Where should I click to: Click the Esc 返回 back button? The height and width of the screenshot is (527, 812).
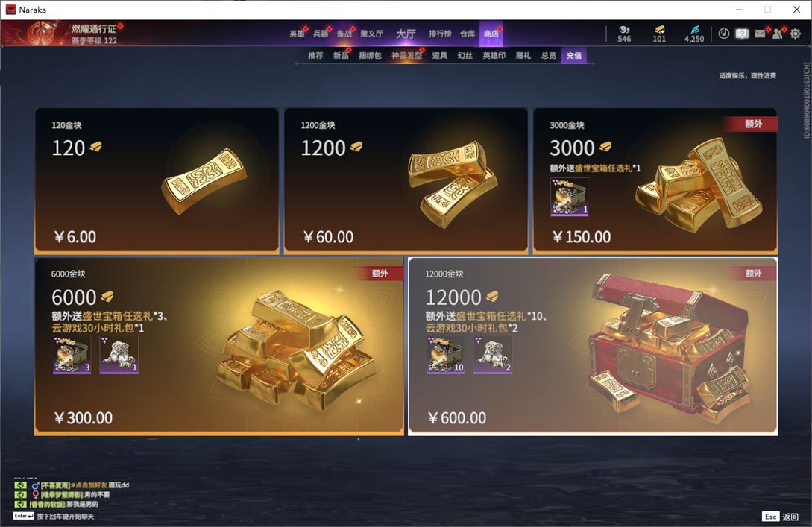point(781,517)
